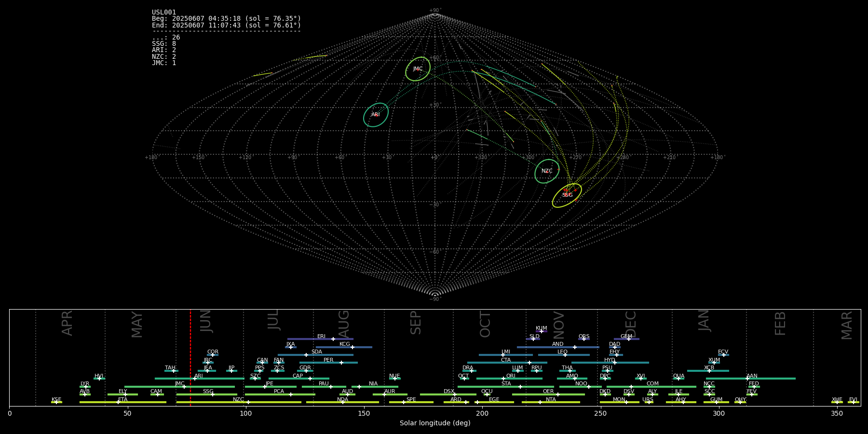
Task: Select the 'JMC: 1' count line
Action: tap(164, 63)
